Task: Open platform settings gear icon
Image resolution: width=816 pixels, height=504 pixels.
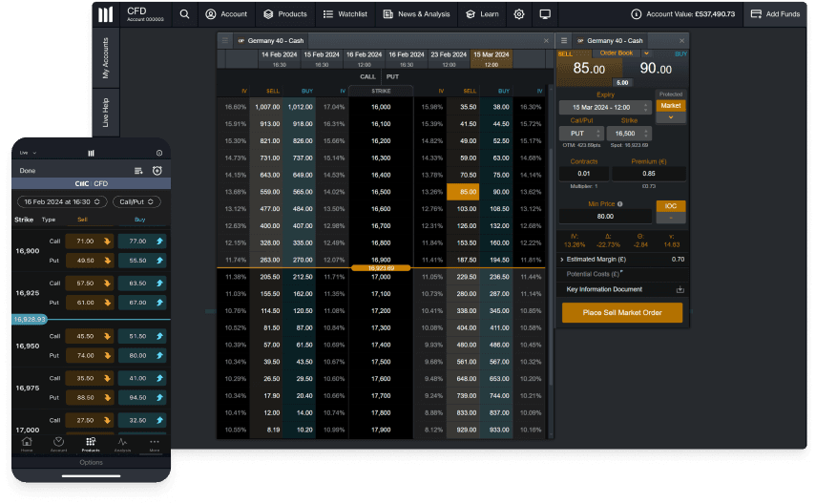Action: [519, 14]
